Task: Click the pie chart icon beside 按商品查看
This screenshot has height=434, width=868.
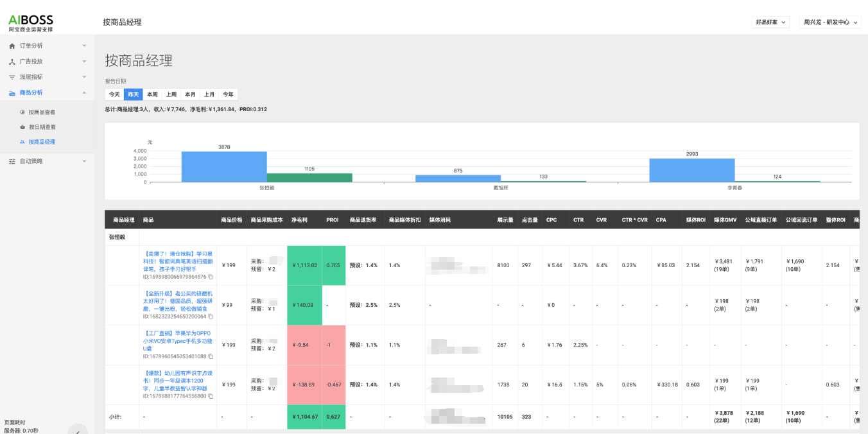Action: click(22, 112)
